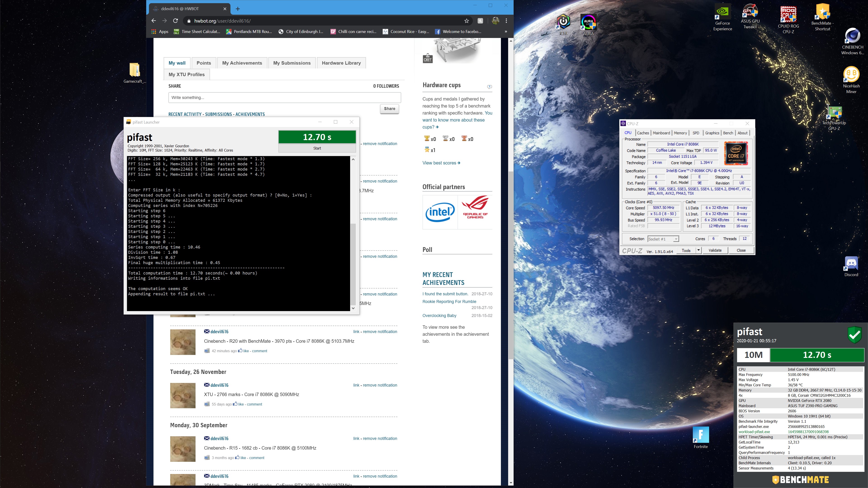Screen dimensions: 868x488
Task: Launch Fortnite desktop icon
Action: [x=701, y=437]
